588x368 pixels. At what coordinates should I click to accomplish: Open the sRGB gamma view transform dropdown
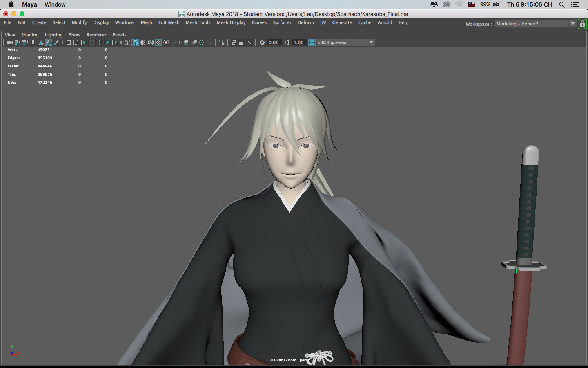click(346, 43)
